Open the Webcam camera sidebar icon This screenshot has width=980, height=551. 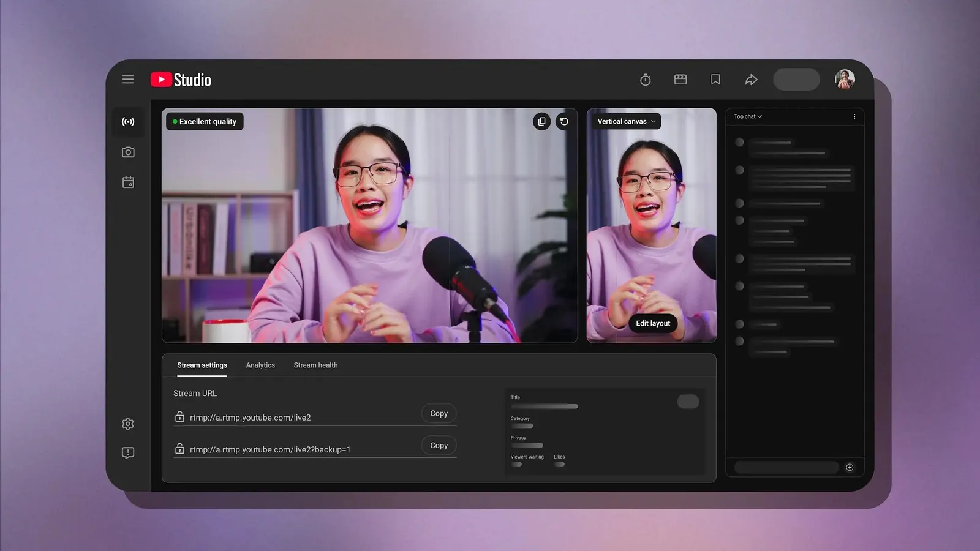tap(128, 152)
